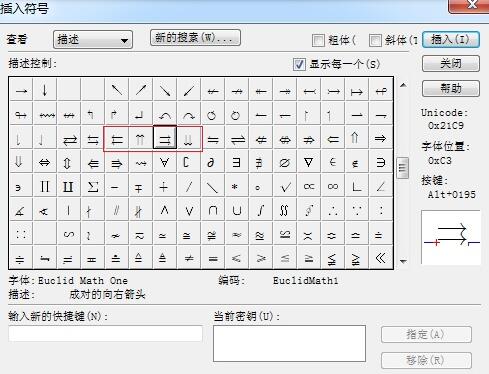Click the 新的搜索(W)... button

(195, 37)
